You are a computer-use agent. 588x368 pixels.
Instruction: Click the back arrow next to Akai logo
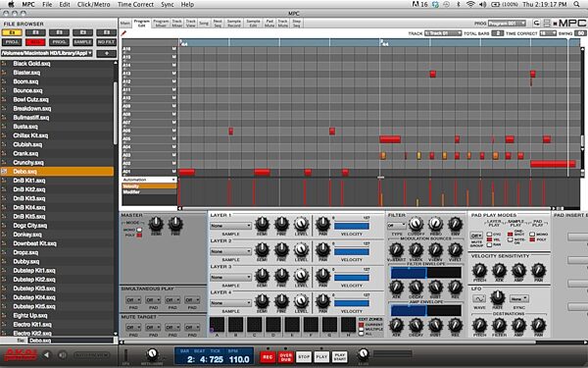click(x=46, y=355)
